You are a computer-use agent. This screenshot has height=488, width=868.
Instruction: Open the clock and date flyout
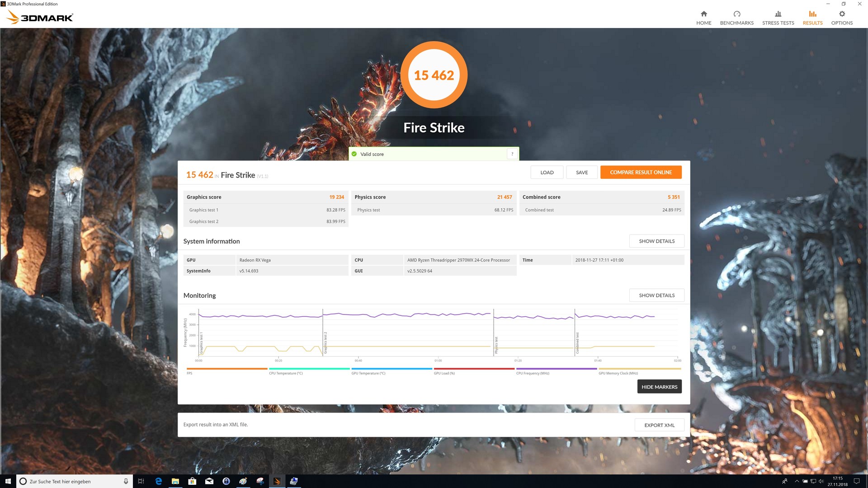[x=837, y=481]
